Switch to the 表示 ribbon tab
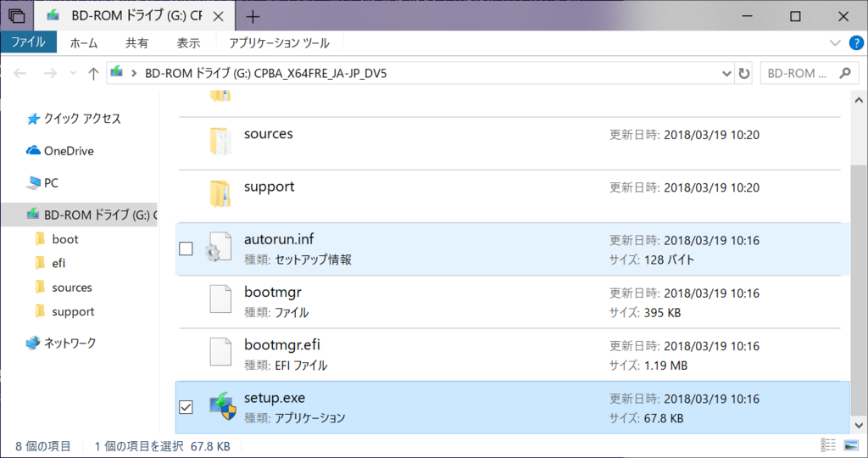The image size is (868, 458). pyautogui.click(x=188, y=43)
